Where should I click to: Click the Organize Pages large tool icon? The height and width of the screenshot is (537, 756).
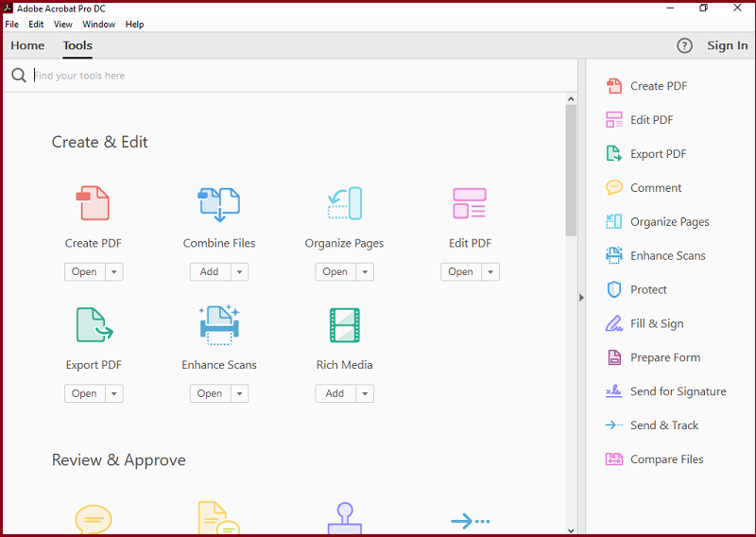coord(345,203)
